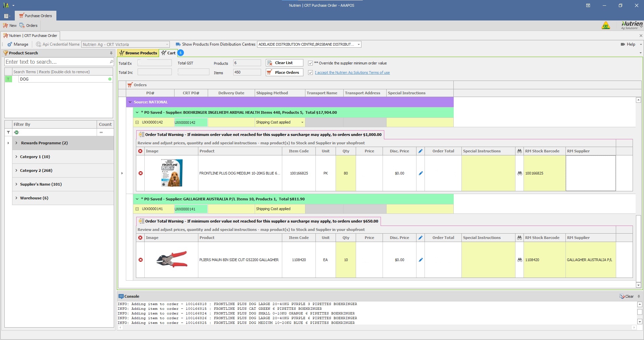Click the Product Search text field

(56, 62)
